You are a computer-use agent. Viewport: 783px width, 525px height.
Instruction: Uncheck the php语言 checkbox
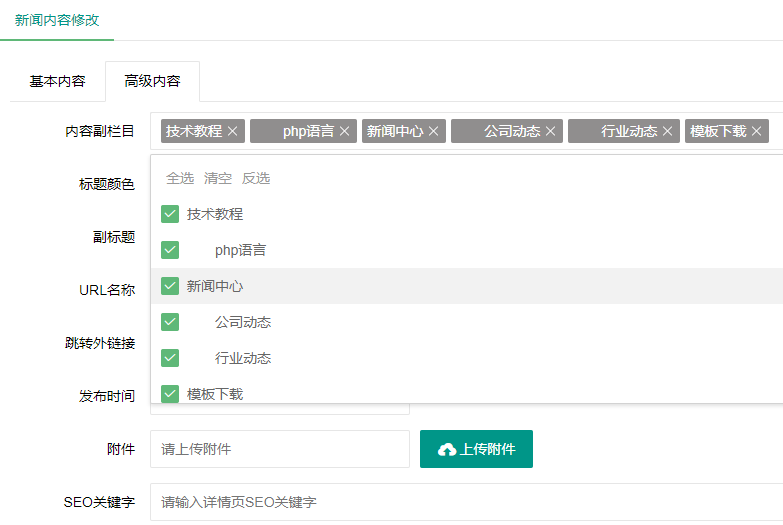[170, 250]
